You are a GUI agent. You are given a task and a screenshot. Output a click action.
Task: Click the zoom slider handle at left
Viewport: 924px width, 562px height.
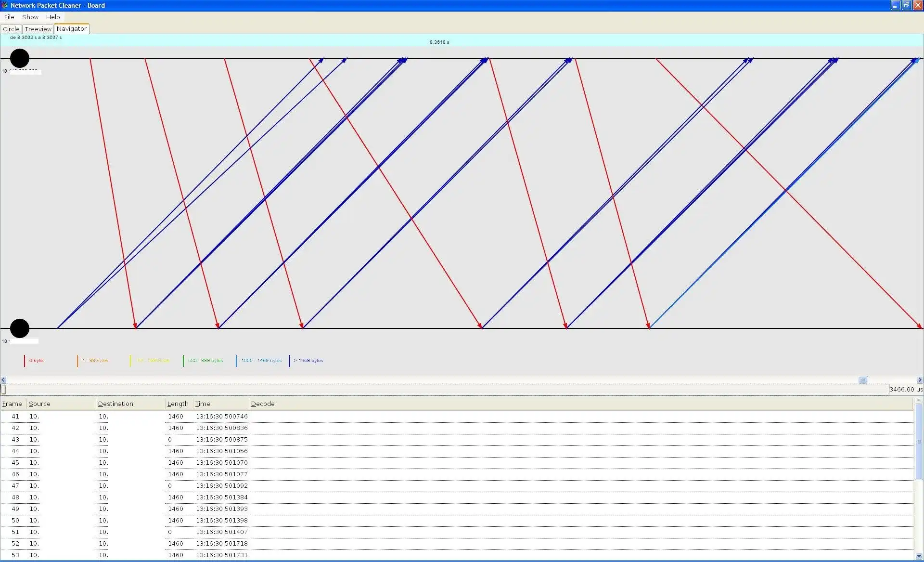click(3, 390)
